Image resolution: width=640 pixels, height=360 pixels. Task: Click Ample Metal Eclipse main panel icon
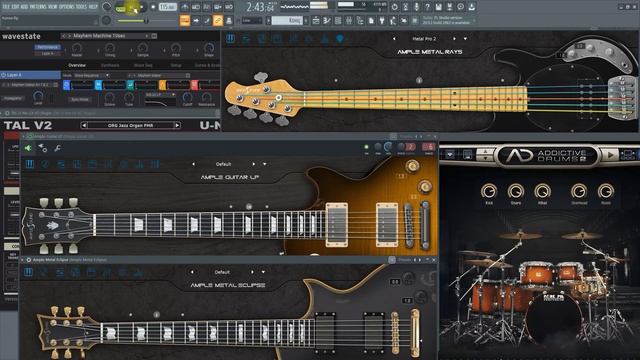(28, 272)
